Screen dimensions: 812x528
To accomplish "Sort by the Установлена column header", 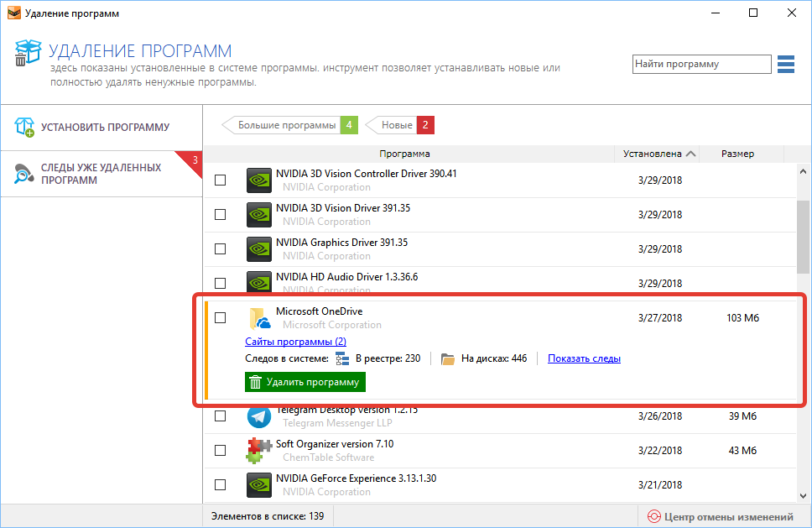I will pyautogui.click(x=657, y=154).
